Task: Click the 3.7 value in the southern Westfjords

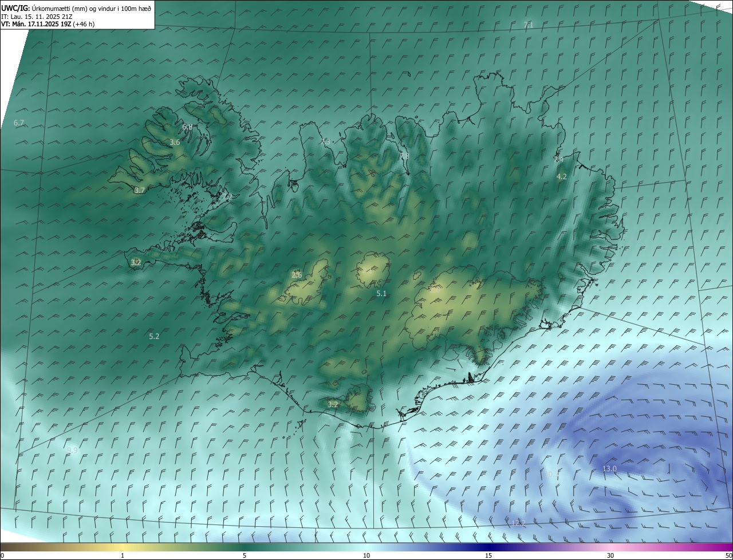Action: pyautogui.click(x=139, y=190)
